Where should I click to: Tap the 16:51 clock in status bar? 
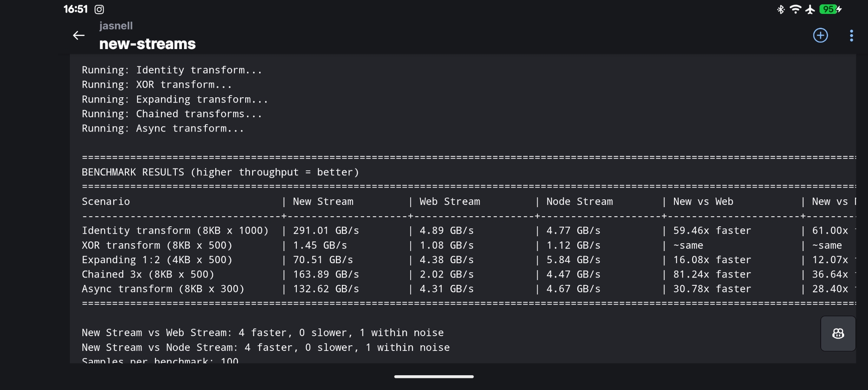click(x=76, y=9)
